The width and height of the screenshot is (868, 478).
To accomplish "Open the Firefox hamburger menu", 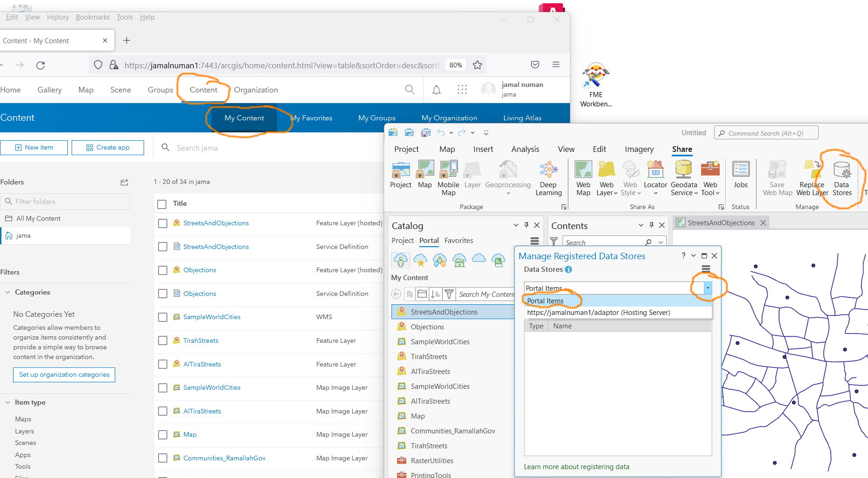I will (556, 65).
